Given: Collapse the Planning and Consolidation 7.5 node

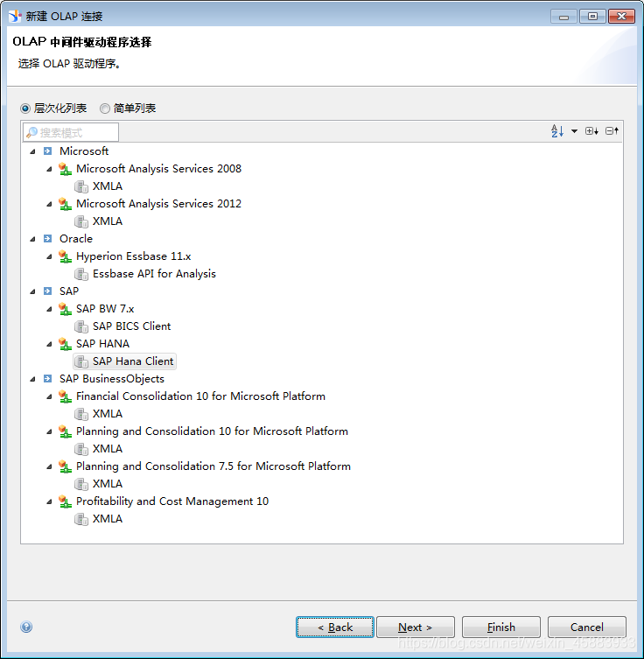Looking at the screenshot, I should (49, 466).
